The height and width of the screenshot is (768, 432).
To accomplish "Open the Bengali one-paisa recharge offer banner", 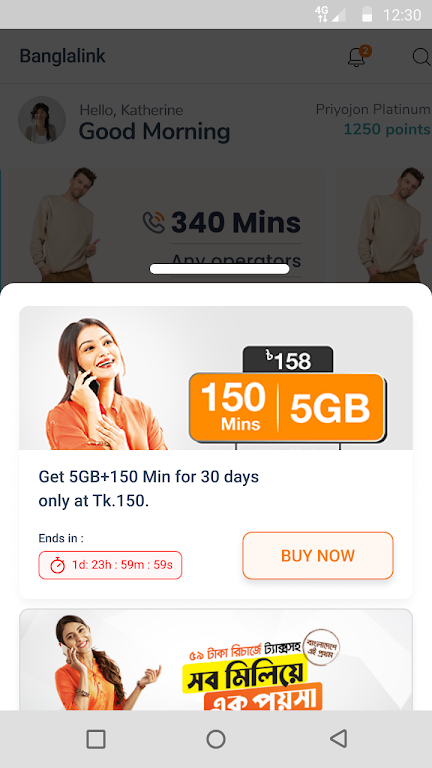I will 216,660.
